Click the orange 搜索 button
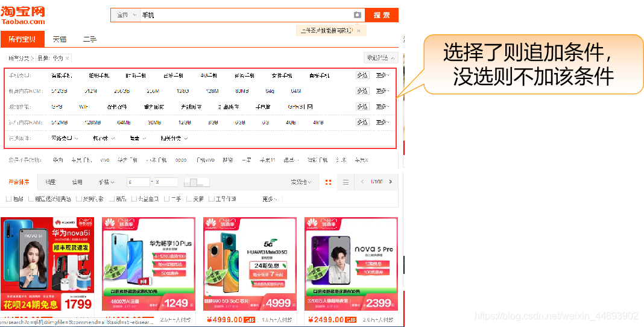Screen dimensions: 644x327 tap(382, 15)
